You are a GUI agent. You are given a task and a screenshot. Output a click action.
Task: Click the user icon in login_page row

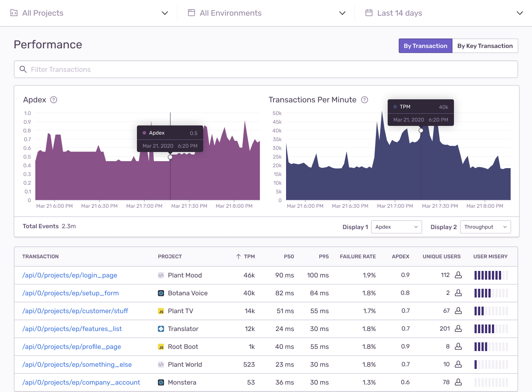coord(458,275)
